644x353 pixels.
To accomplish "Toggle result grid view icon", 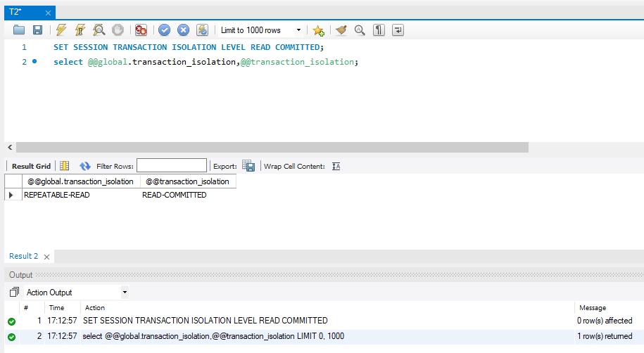I will [65, 166].
